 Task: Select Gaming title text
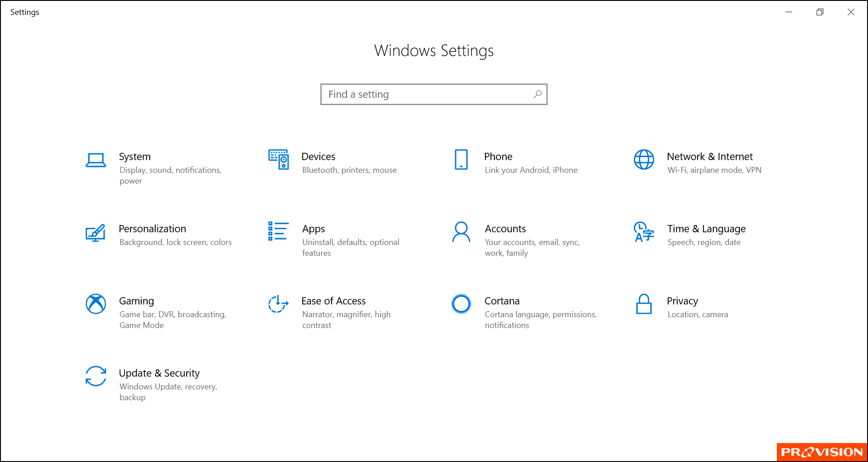[x=137, y=301]
